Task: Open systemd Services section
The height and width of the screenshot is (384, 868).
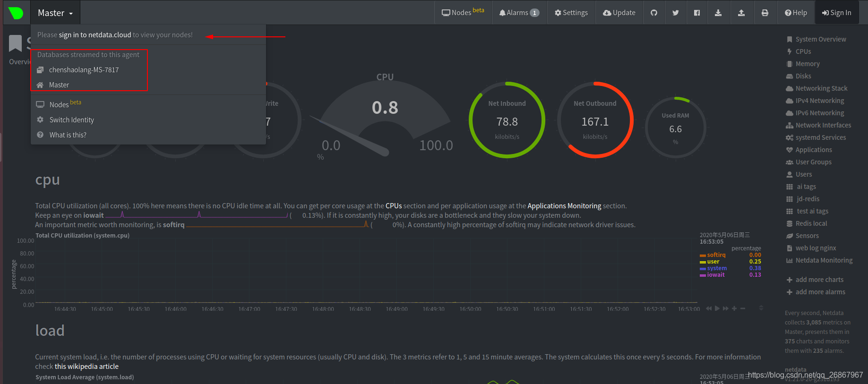Action: point(821,137)
